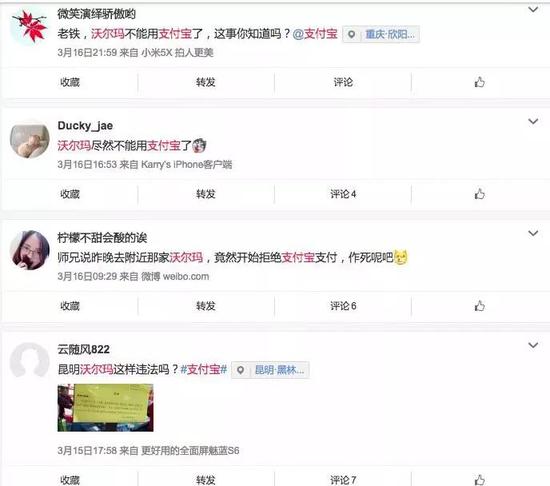Open Ducky_jae's avatar picture
This screenshot has width=550, height=486.
tap(29, 140)
